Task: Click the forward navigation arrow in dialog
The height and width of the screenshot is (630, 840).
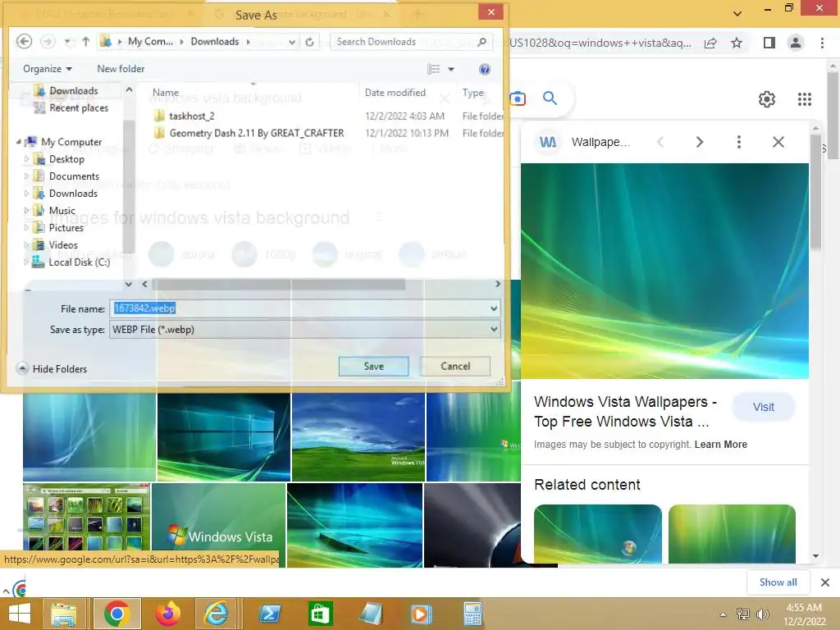Action: tap(48, 41)
